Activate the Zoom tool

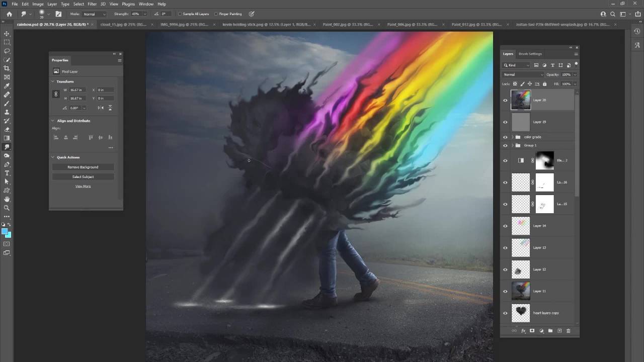(7, 208)
